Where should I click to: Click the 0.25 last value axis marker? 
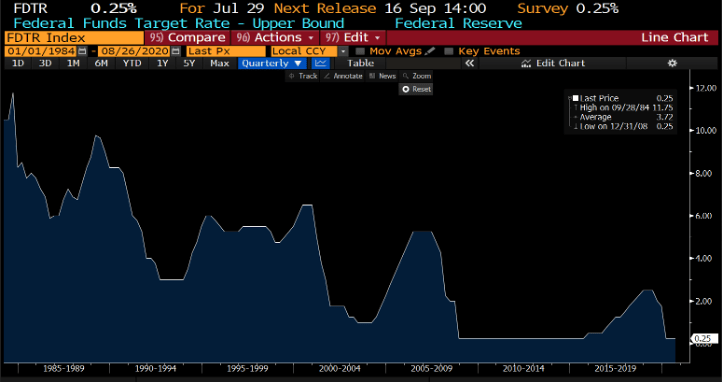point(704,339)
